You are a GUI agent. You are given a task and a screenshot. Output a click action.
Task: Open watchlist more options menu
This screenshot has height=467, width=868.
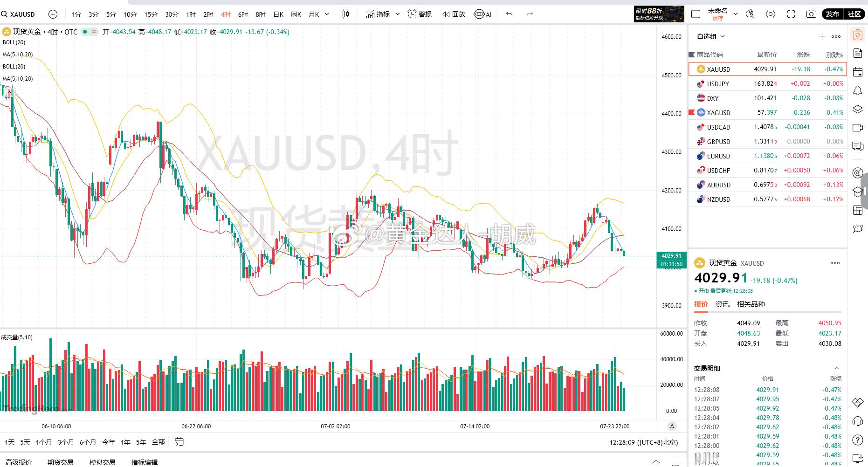[836, 36]
